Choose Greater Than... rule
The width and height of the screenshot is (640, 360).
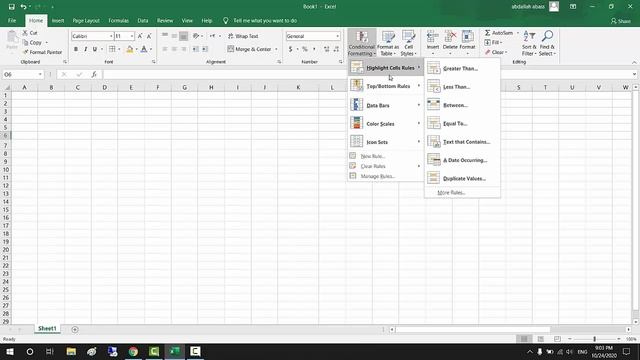[x=462, y=69]
